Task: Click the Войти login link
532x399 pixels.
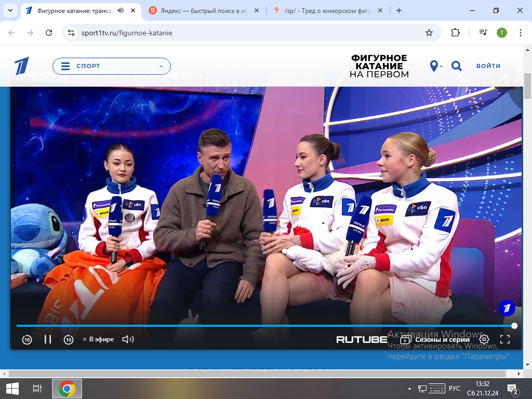Action: pyautogui.click(x=488, y=66)
